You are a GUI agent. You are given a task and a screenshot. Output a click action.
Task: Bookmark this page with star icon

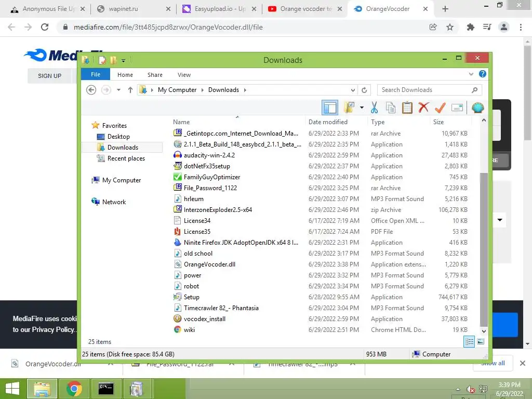coord(450,27)
